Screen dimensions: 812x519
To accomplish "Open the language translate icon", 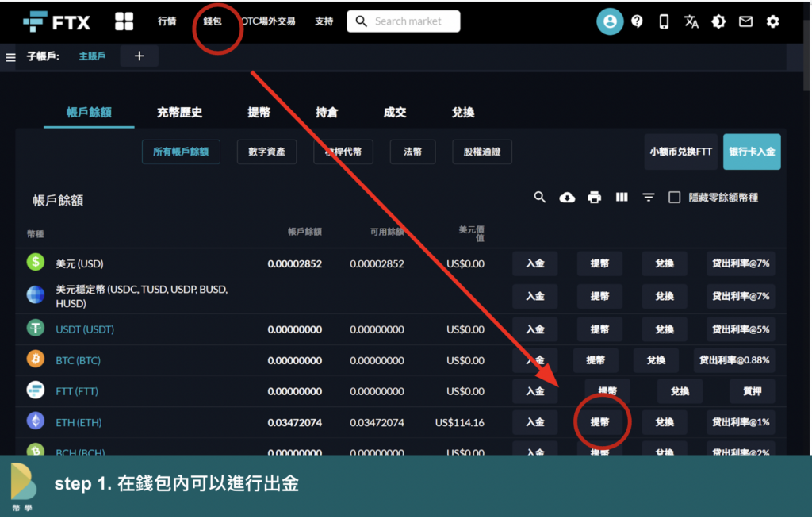I will (691, 21).
